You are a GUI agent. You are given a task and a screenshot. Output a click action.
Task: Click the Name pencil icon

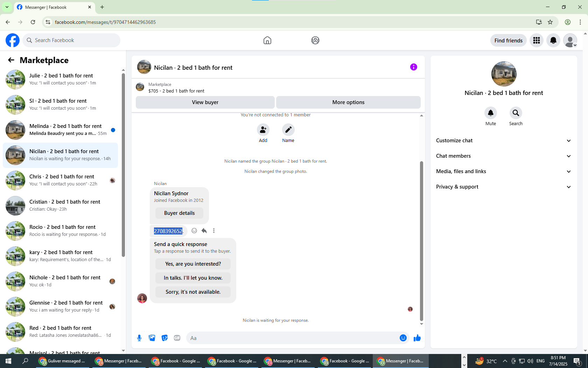[x=288, y=130]
